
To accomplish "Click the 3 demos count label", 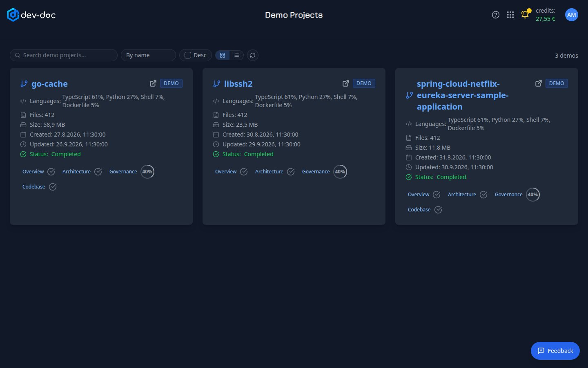I will [566, 56].
